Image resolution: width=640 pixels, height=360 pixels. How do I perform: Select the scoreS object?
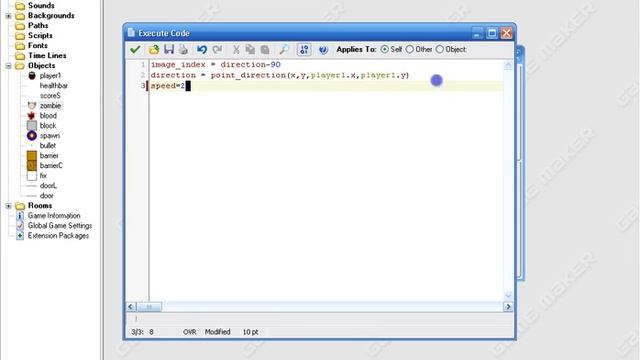point(50,96)
